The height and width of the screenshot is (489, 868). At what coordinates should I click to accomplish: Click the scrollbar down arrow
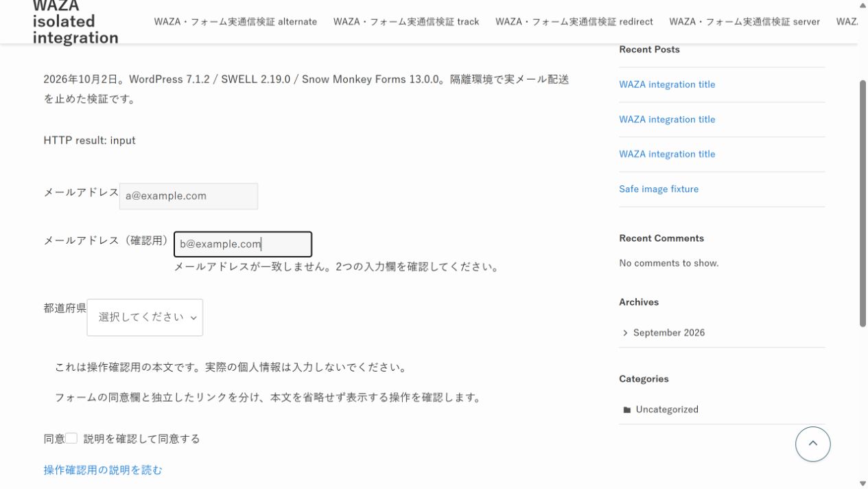pos(863,484)
